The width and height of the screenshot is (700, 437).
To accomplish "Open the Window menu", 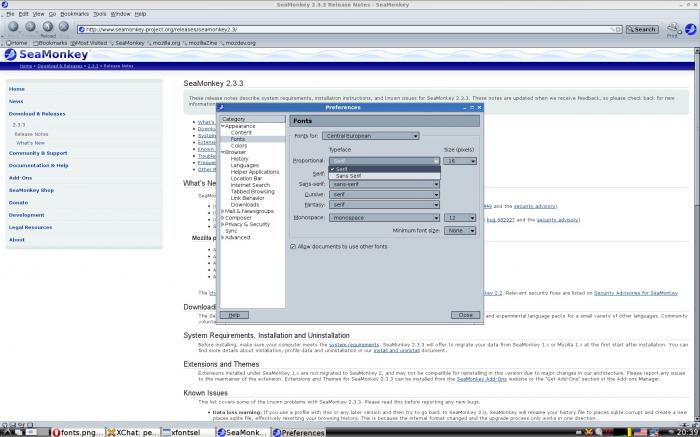I will (121, 14).
